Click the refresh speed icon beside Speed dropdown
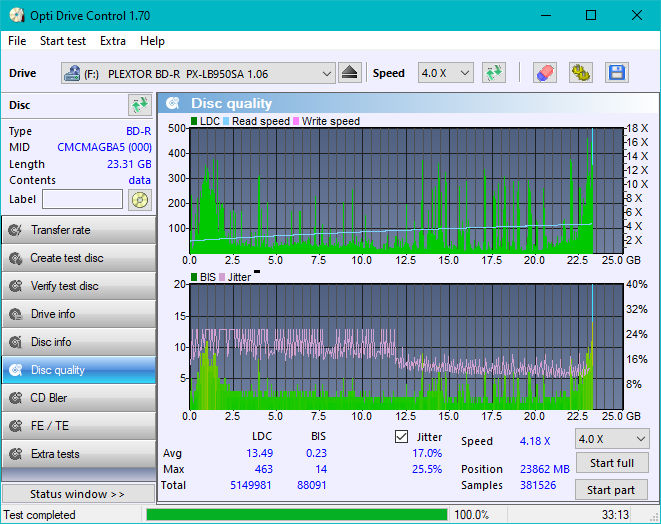The width and height of the screenshot is (661, 524). point(494,73)
